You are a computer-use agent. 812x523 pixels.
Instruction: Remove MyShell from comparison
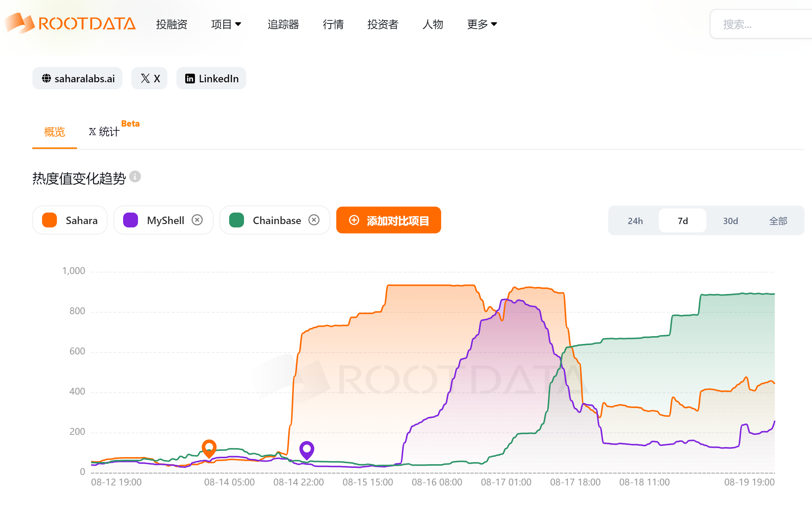[x=197, y=220]
